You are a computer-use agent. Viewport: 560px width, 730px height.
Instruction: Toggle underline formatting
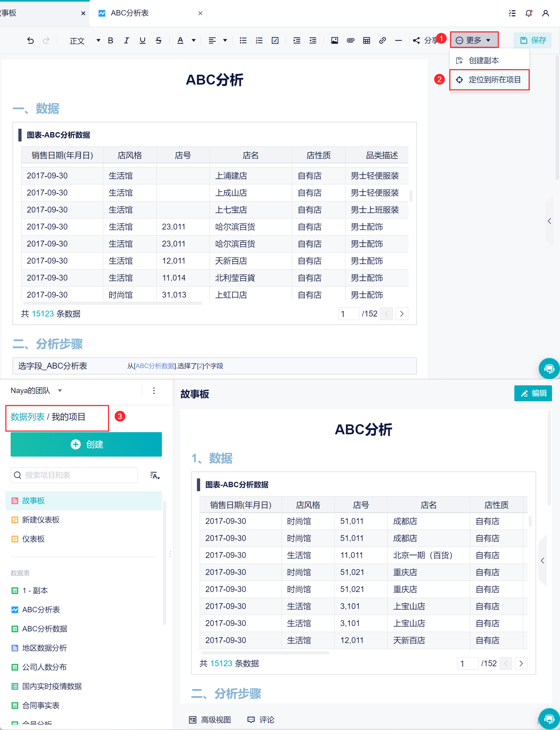tap(143, 41)
